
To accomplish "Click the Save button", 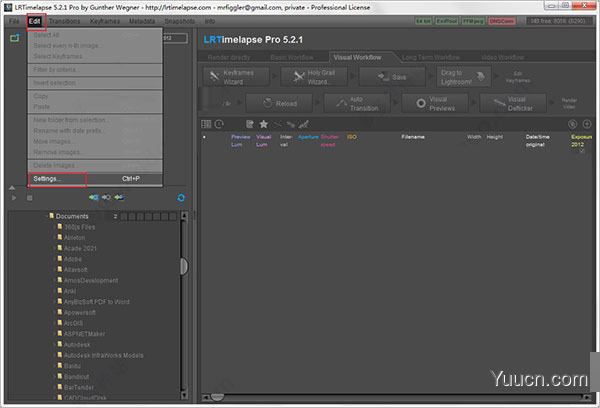I will [x=392, y=77].
